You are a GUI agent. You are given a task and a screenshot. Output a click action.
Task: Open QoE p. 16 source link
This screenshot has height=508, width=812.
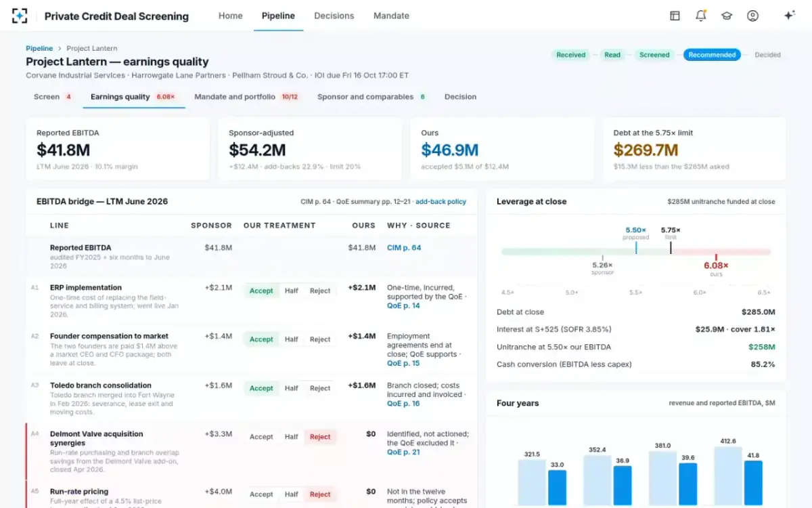[x=403, y=404]
